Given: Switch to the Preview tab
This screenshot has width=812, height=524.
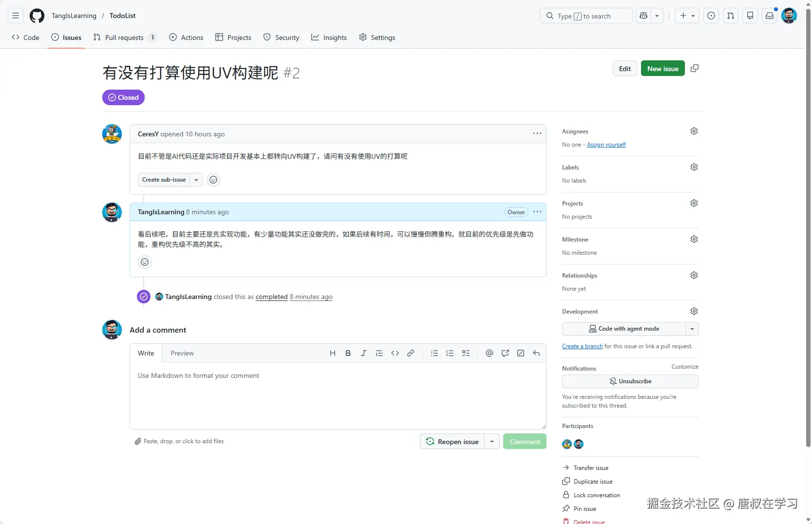Looking at the screenshot, I should coord(182,353).
